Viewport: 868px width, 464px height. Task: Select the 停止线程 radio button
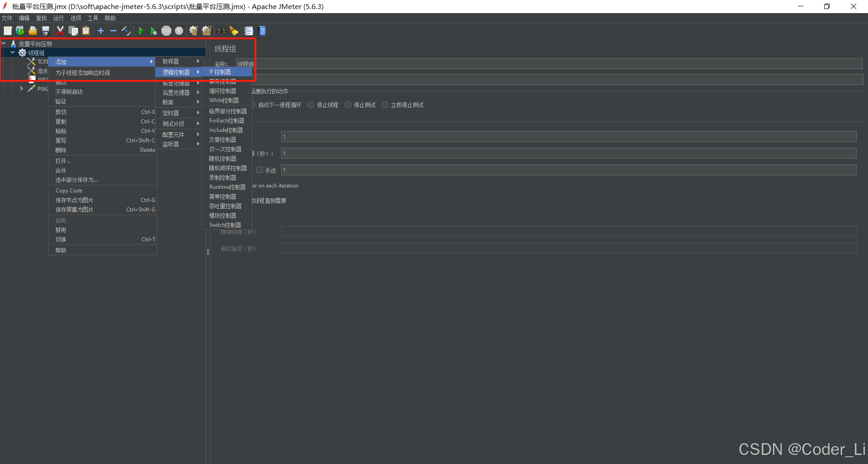tap(311, 105)
